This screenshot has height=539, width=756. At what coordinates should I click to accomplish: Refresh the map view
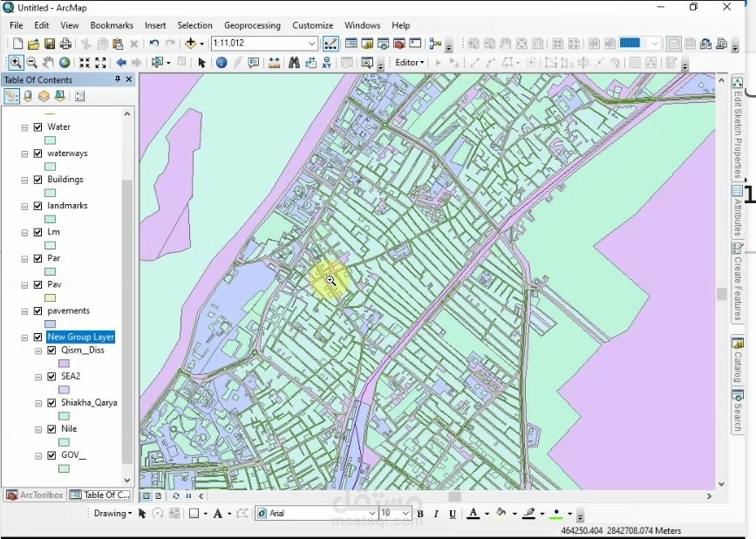(175, 495)
